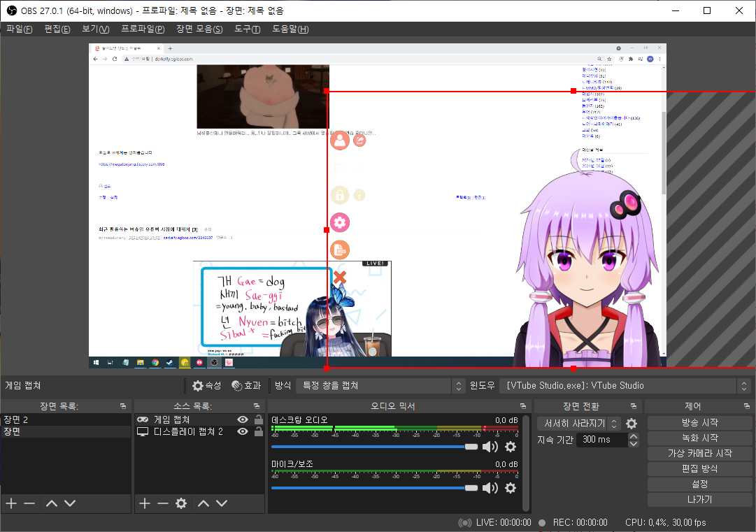The image size is (756, 532).
Task: Open source 효과 filters button
Action: coord(246,385)
